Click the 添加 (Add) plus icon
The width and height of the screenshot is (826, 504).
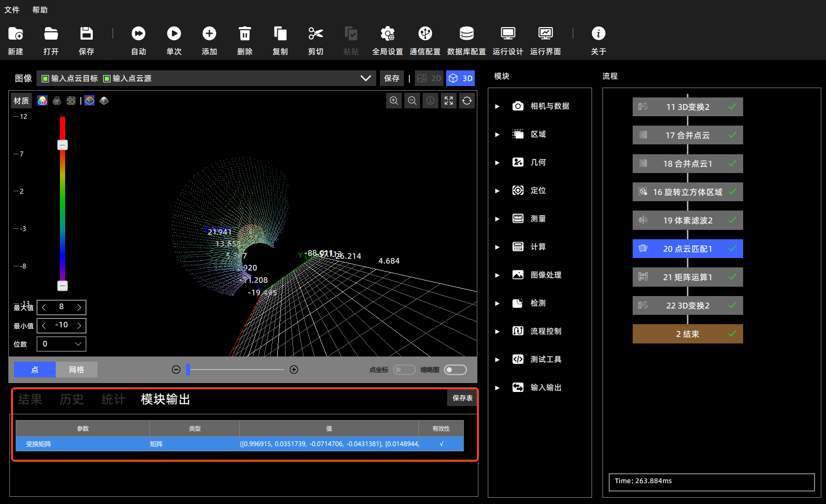(x=209, y=34)
